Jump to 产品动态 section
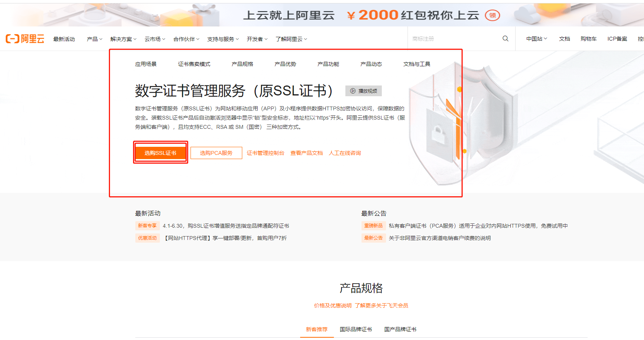Image resolution: width=644 pixels, height=340 pixels. pyautogui.click(x=371, y=64)
